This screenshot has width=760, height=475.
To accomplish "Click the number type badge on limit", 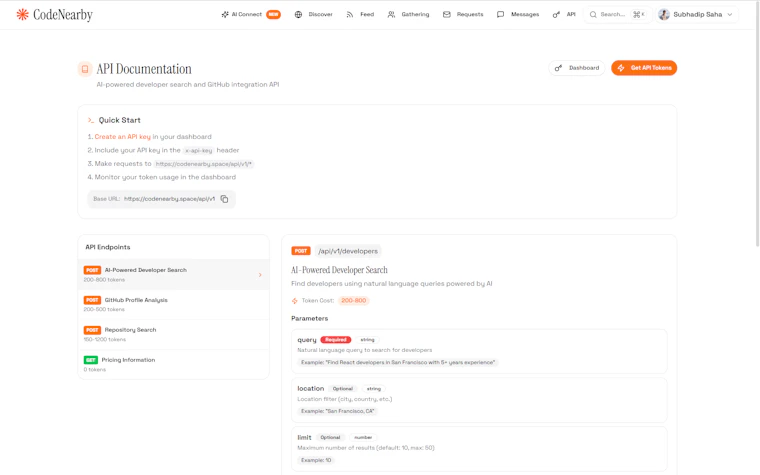I will pos(363,438).
